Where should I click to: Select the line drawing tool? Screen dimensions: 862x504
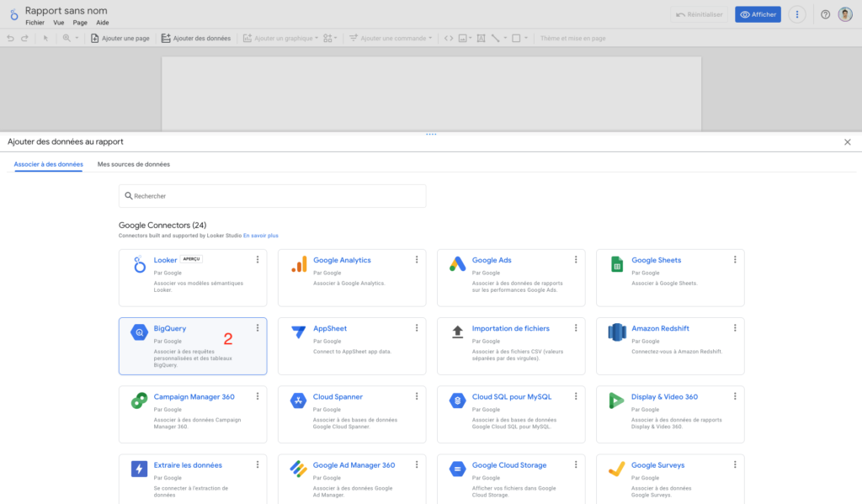[x=495, y=38]
